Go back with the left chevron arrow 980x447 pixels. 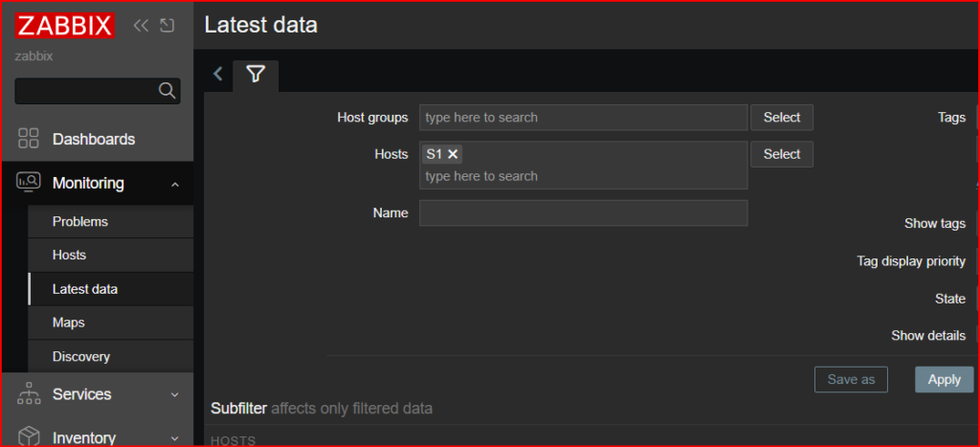pyautogui.click(x=217, y=75)
